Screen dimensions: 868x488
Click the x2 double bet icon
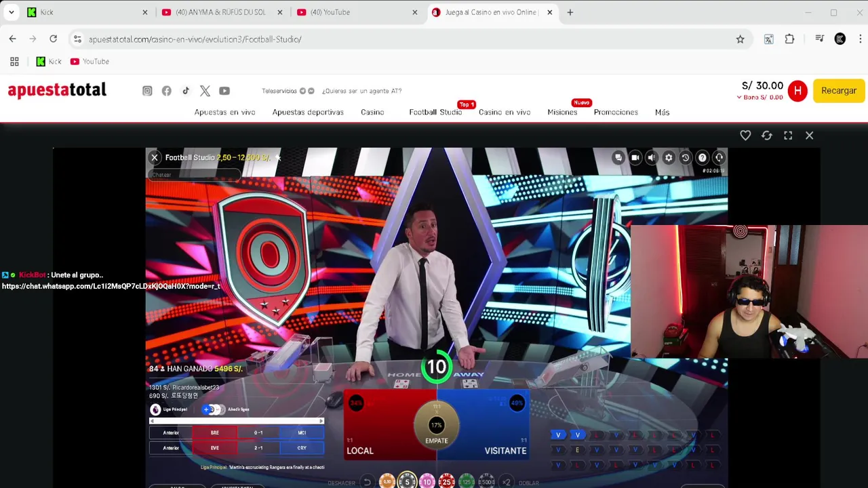click(x=506, y=483)
